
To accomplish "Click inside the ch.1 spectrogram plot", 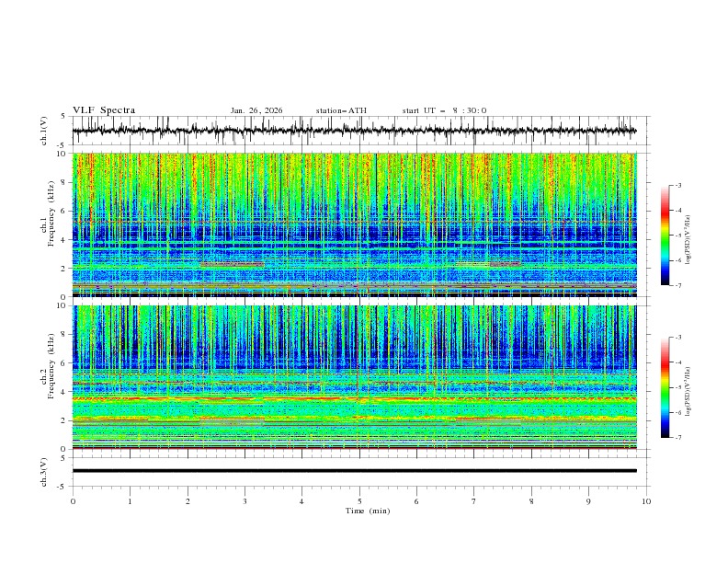I will click(355, 224).
